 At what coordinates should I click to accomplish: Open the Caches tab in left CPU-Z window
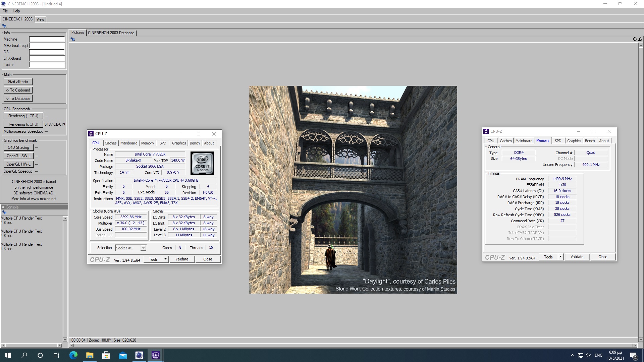[x=111, y=143]
